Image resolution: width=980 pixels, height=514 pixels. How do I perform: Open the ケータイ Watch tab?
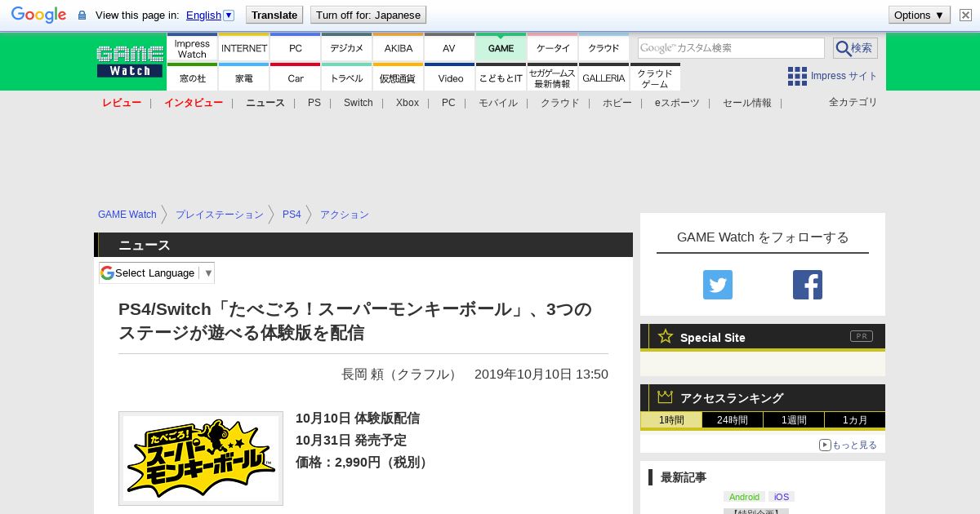pos(553,48)
